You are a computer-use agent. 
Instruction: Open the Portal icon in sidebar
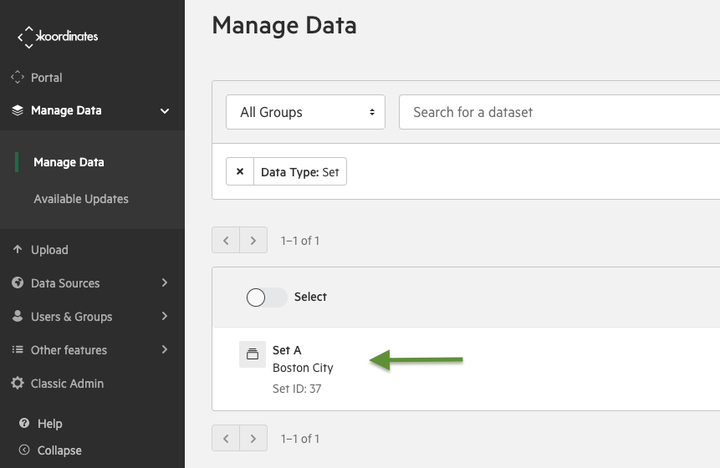coord(17,77)
